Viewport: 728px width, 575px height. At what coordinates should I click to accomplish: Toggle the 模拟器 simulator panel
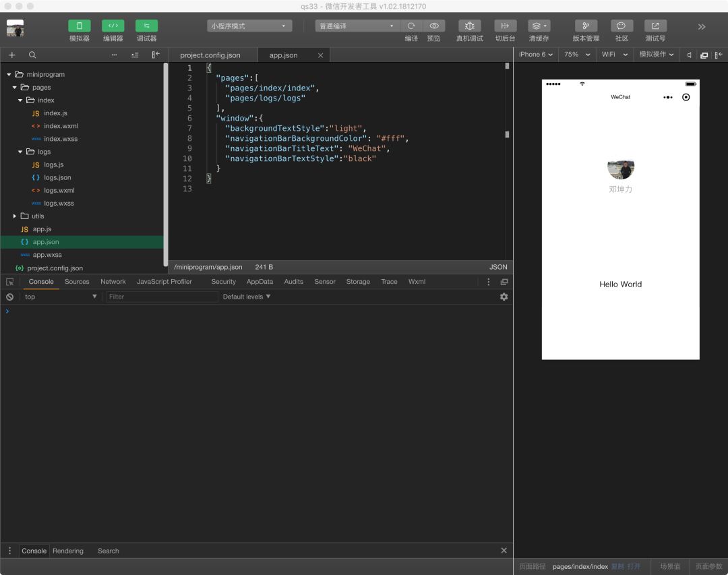[80, 26]
